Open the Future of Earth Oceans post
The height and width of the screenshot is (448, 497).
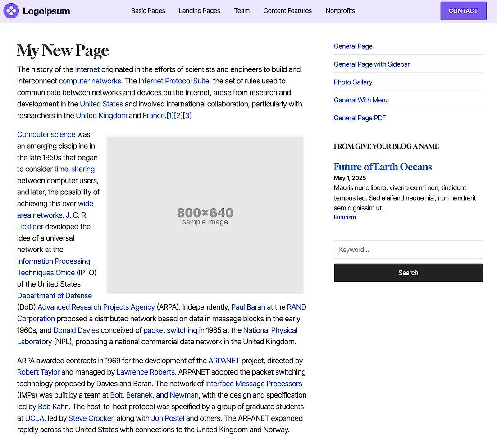(383, 167)
